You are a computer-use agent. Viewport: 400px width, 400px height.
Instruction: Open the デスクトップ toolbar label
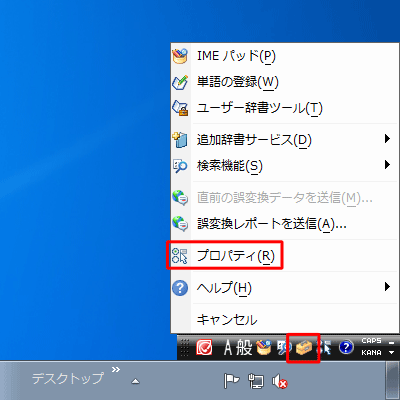(x=68, y=378)
